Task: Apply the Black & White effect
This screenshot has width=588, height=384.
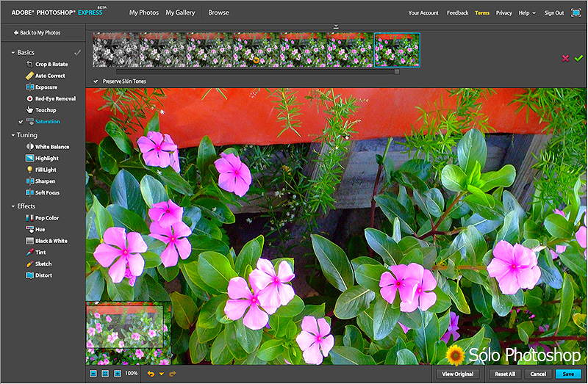Action: (x=46, y=241)
